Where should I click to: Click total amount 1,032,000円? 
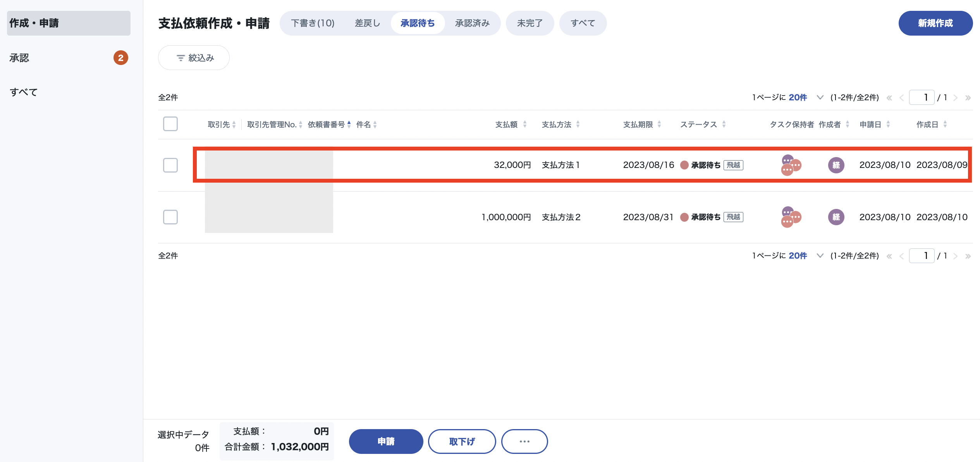pyautogui.click(x=300, y=447)
